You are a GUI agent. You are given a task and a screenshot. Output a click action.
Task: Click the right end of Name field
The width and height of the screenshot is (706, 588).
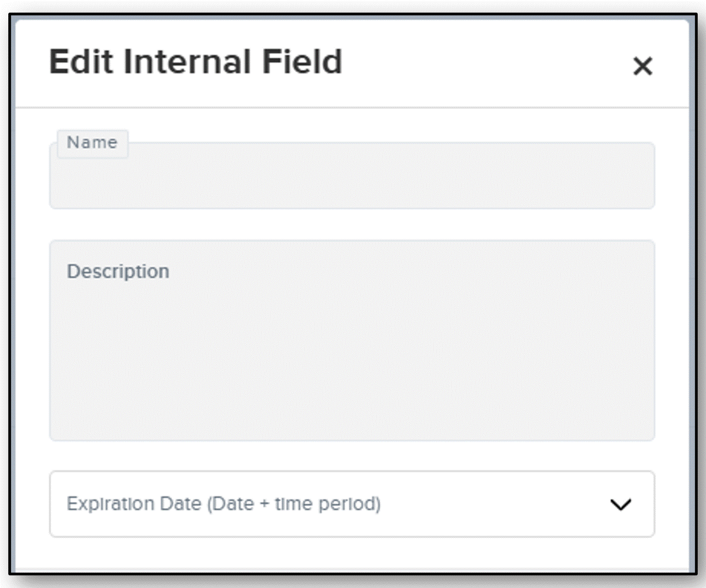tap(626, 175)
